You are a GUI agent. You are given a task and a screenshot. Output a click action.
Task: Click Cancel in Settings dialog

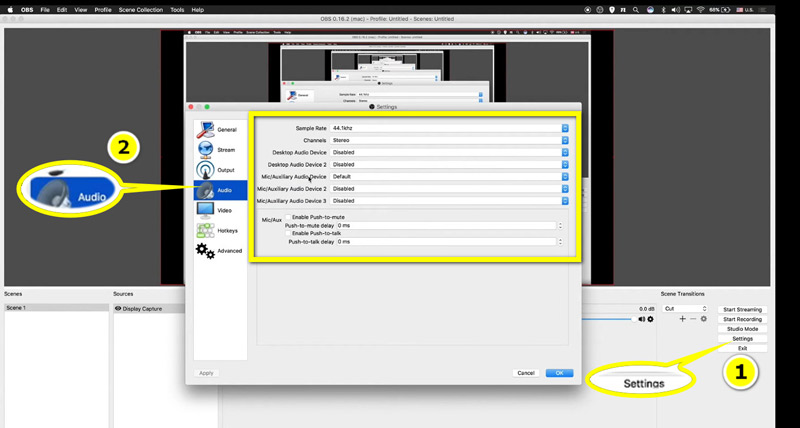point(526,373)
